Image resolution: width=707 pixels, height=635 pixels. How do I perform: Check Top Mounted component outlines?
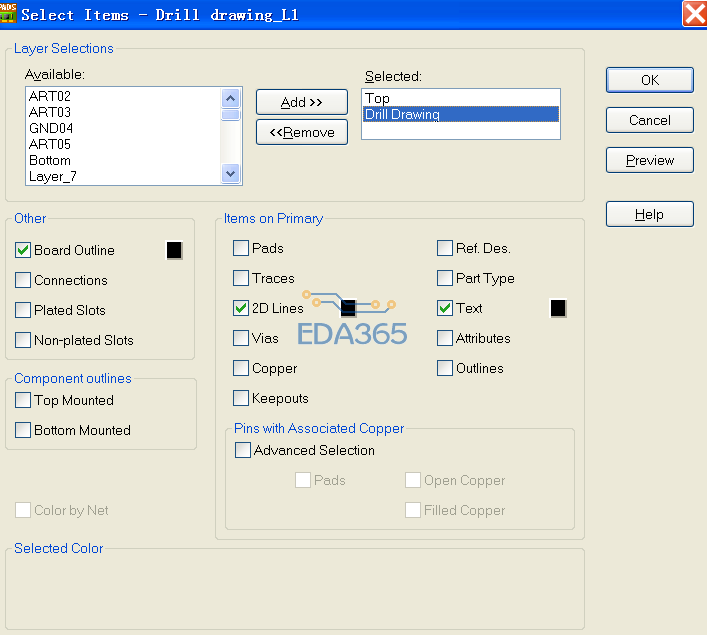coord(23,400)
